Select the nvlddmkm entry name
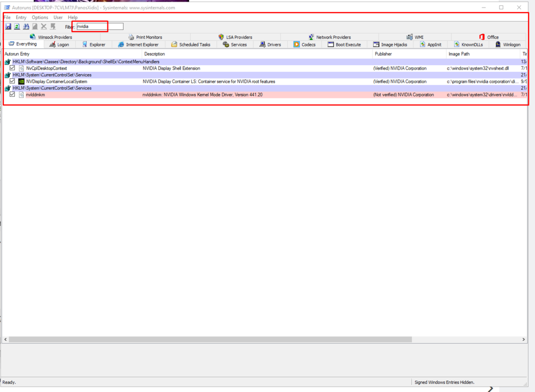The height and width of the screenshot is (392, 535). pos(35,95)
